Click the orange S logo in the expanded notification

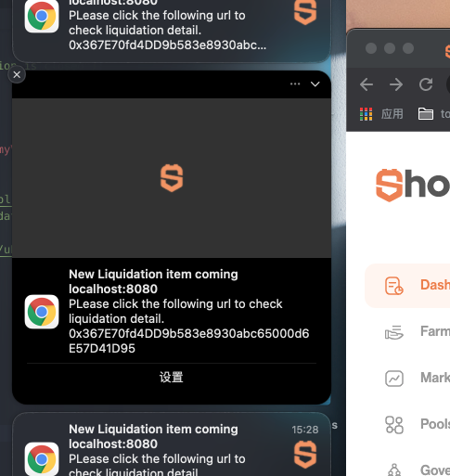coord(172,178)
